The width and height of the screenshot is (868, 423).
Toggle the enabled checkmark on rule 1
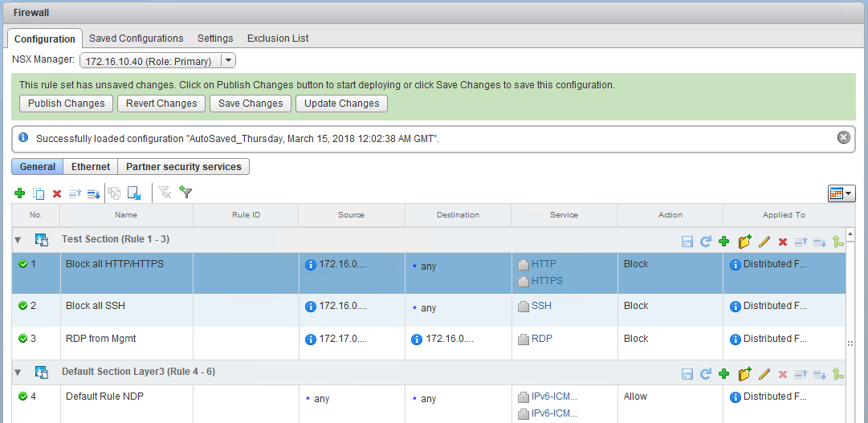click(22, 264)
